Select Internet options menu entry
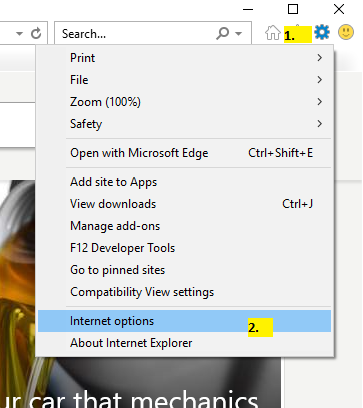Viewport: 363px width, 408px height. [x=185, y=321]
